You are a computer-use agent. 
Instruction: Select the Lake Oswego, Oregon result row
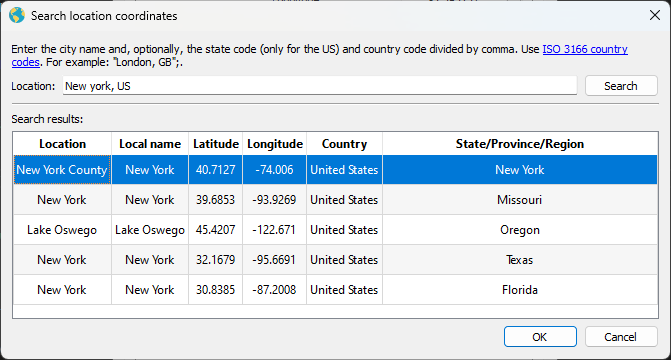[336, 230]
